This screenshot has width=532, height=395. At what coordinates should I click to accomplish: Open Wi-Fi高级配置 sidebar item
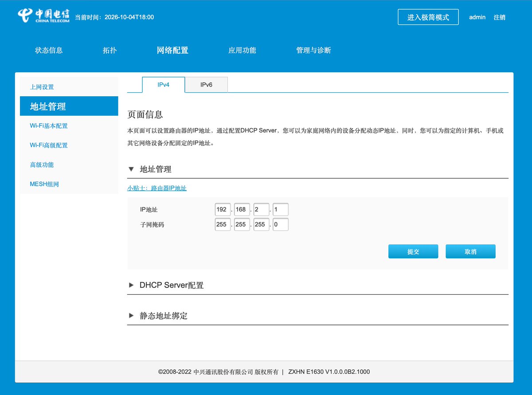(69, 145)
